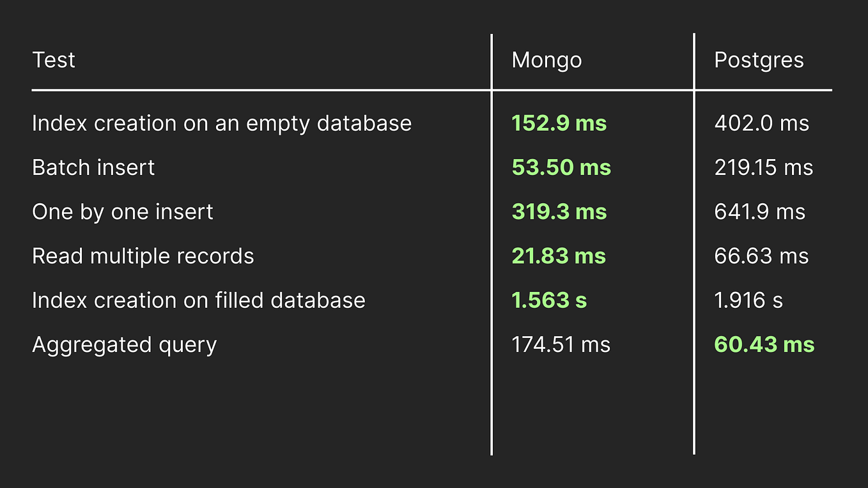Viewport: 868px width, 488px height.
Task: Click the Postgres 641.9 ms value
Action: pyautogui.click(x=759, y=211)
